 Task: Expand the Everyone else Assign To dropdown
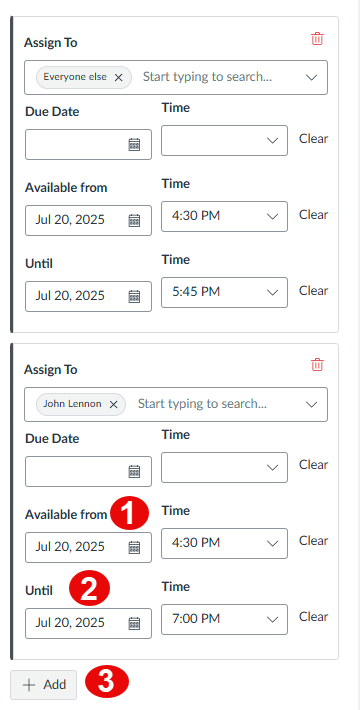[312, 77]
